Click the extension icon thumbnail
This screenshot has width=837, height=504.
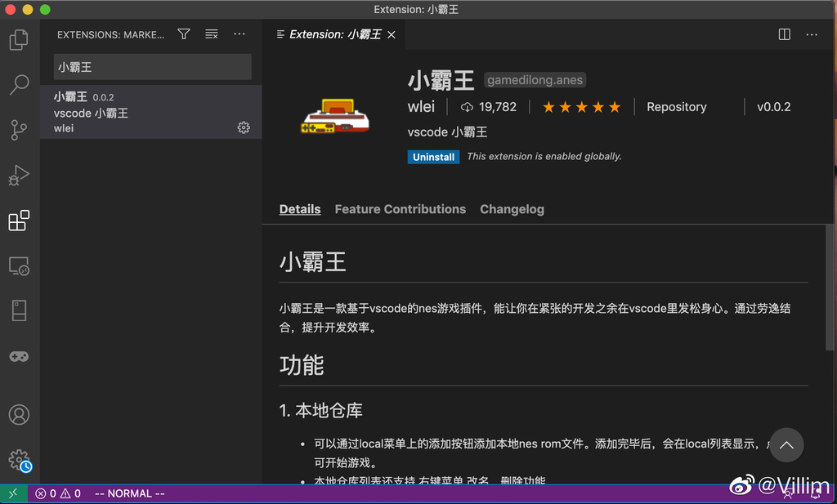334,116
